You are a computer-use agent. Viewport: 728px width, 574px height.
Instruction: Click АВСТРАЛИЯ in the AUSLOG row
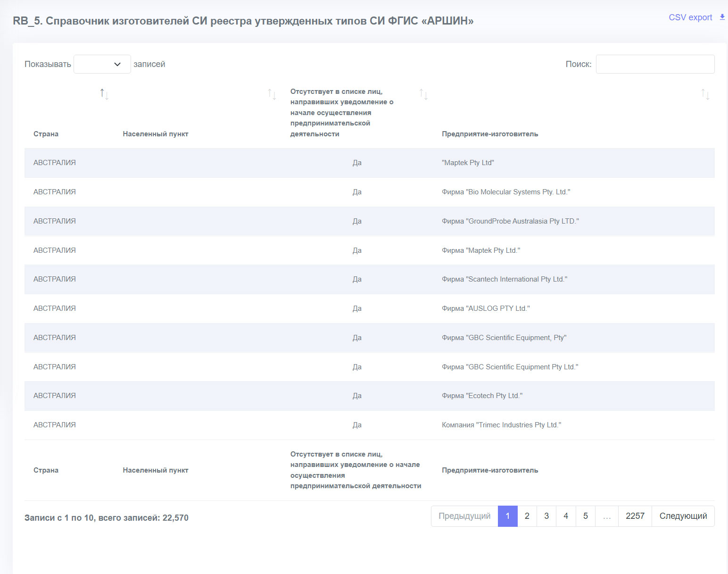pos(55,308)
